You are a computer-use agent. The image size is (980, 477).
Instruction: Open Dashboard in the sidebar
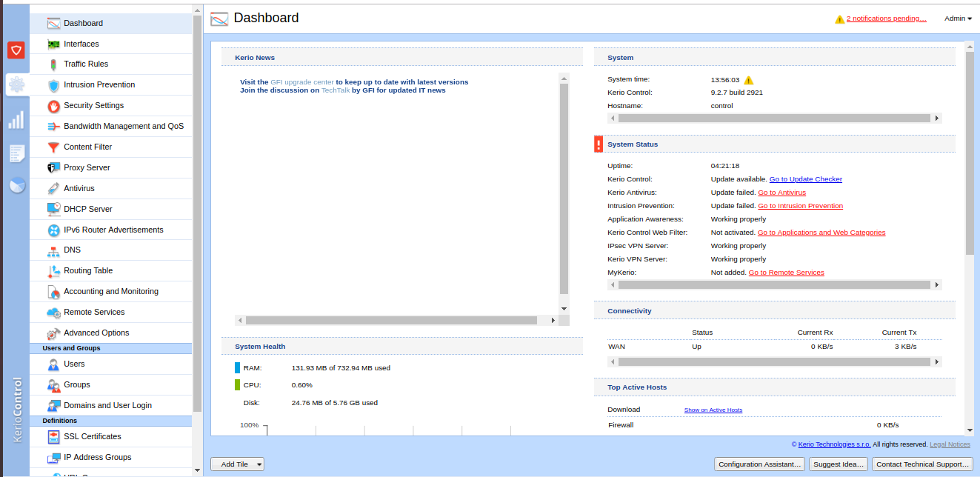coord(111,23)
